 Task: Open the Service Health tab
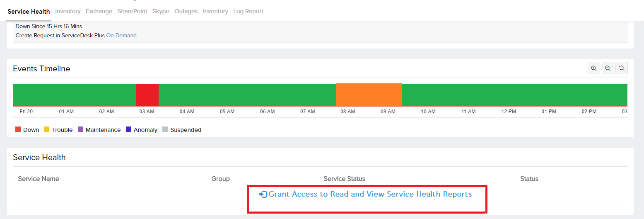click(x=29, y=12)
